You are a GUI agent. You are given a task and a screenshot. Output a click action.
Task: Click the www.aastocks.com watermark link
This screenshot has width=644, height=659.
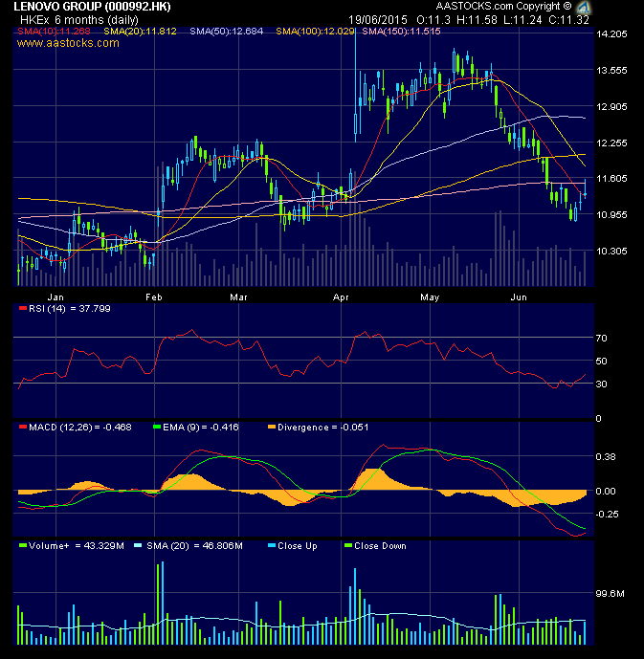pyautogui.click(x=68, y=43)
